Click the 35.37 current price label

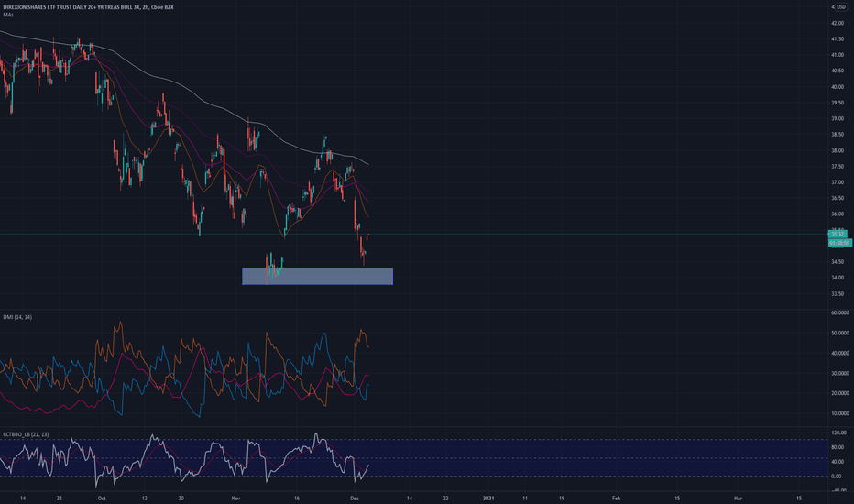tap(838, 235)
